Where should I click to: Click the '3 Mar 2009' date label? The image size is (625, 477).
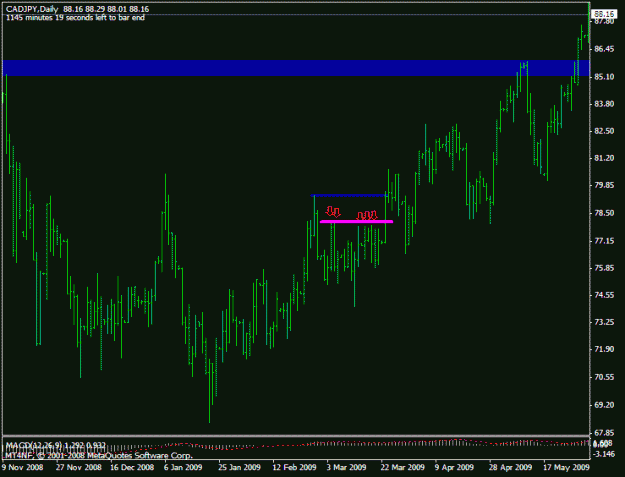coord(346,467)
